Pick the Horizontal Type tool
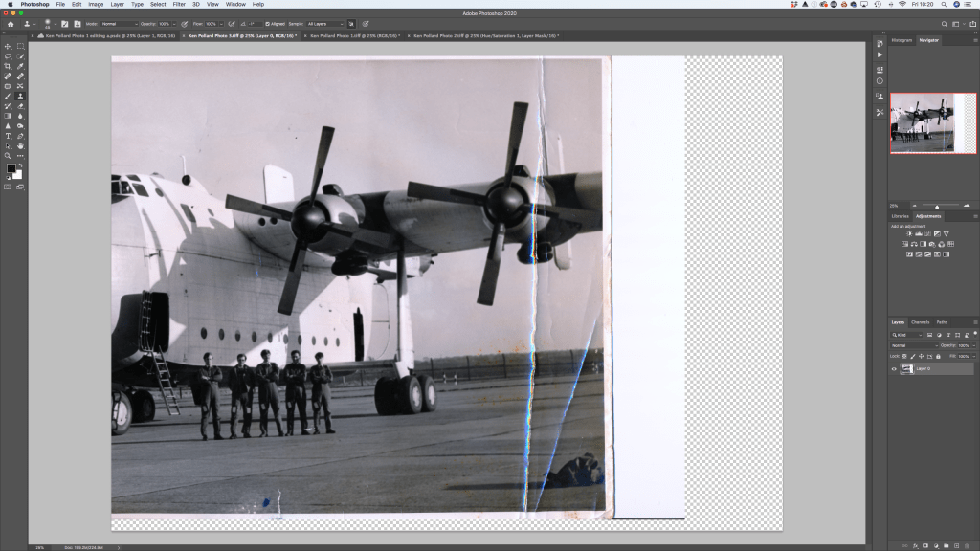Image resolution: width=980 pixels, height=551 pixels. (8, 136)
